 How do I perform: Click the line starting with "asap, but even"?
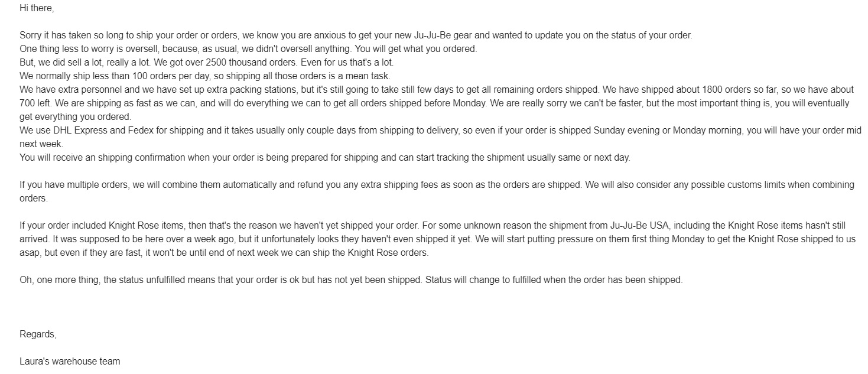(x=225, y=252)
